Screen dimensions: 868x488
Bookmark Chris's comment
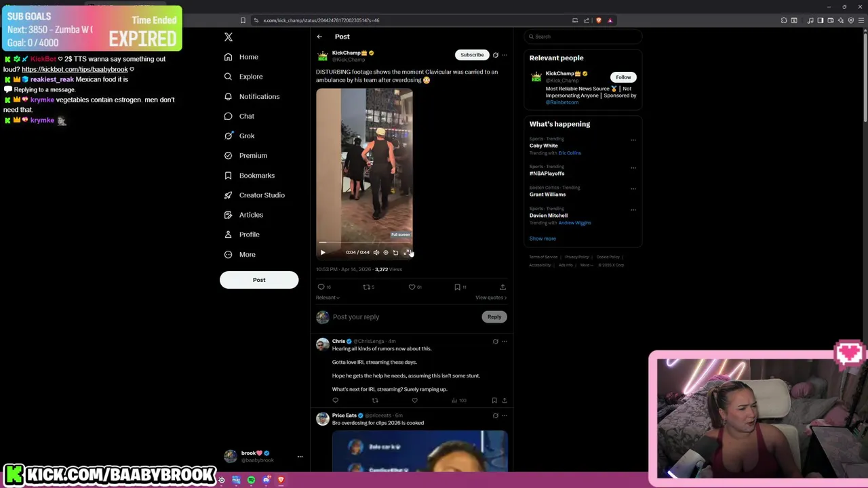[494, 401]
